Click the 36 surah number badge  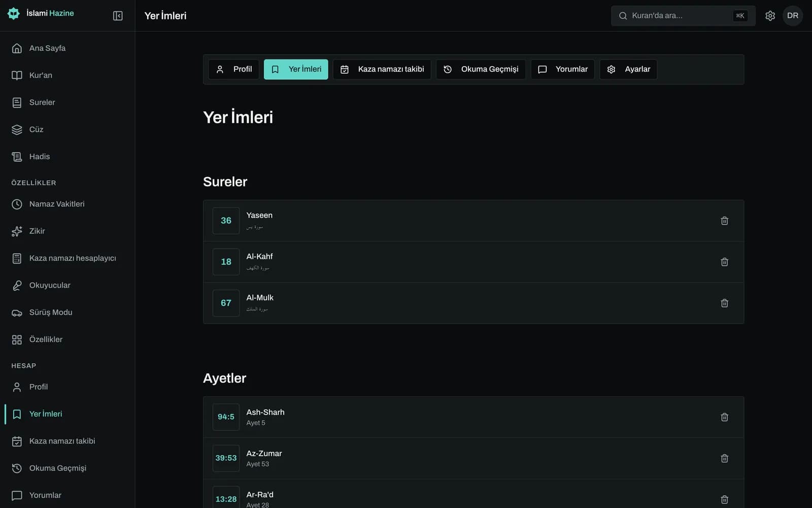click(x=226, y=220)
